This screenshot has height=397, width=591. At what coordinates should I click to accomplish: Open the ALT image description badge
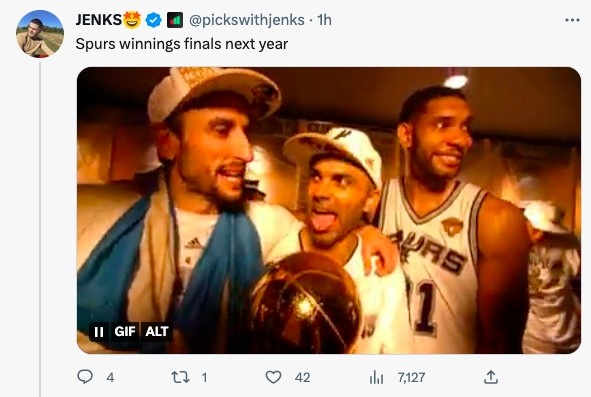click(157, 332)
